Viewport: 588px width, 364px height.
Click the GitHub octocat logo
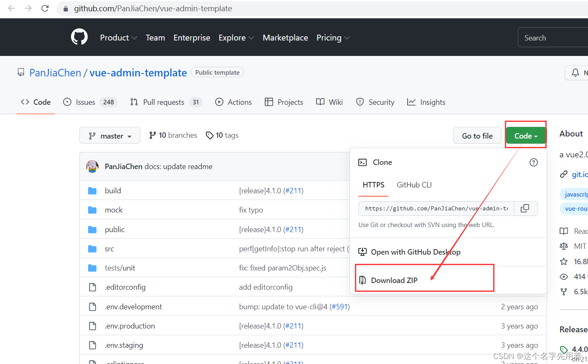(79, 37)
